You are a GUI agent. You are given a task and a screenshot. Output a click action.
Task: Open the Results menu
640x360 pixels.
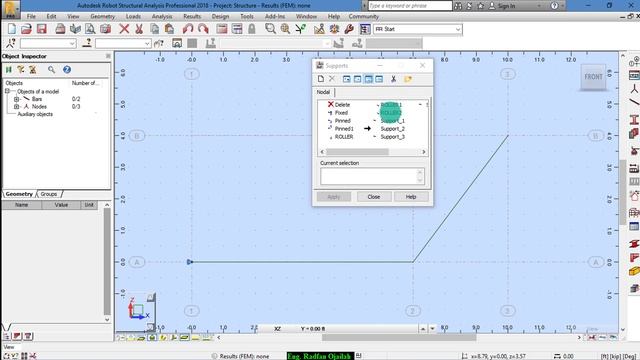pos(192,17)
